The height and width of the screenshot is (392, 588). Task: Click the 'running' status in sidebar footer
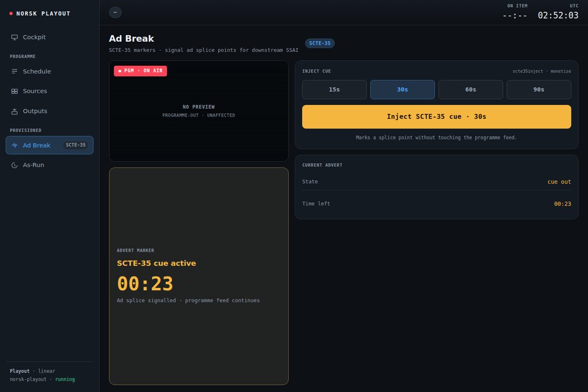point(65,379)
